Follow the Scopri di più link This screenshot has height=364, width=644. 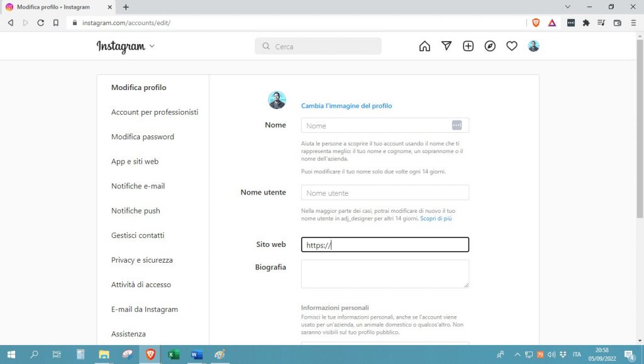tap(436, 219)
